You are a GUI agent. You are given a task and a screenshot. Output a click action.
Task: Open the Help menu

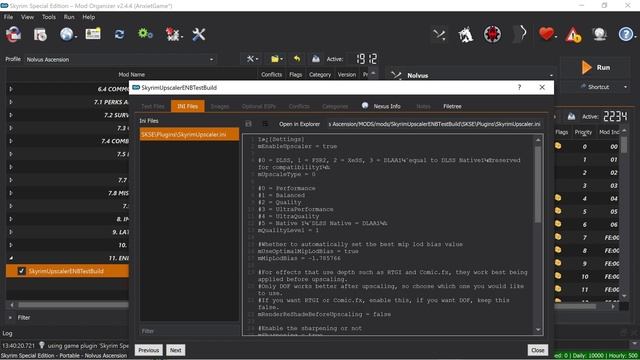click(x=89, y=17)
